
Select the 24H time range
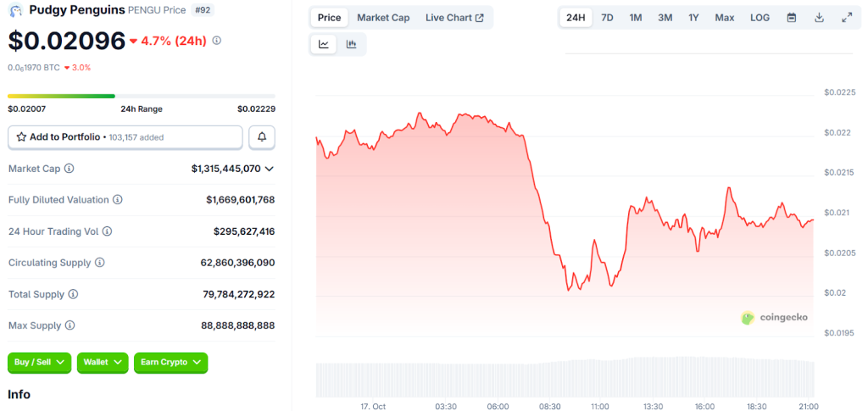click(576, 18)
